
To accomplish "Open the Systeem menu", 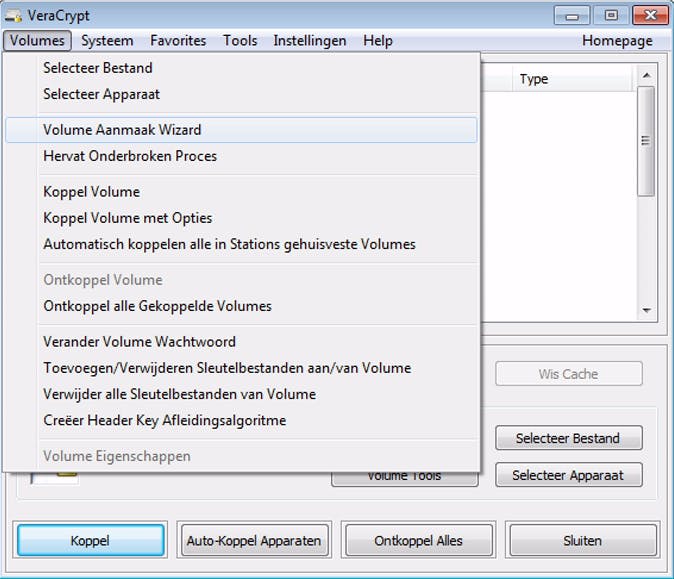I will point(107,40).
